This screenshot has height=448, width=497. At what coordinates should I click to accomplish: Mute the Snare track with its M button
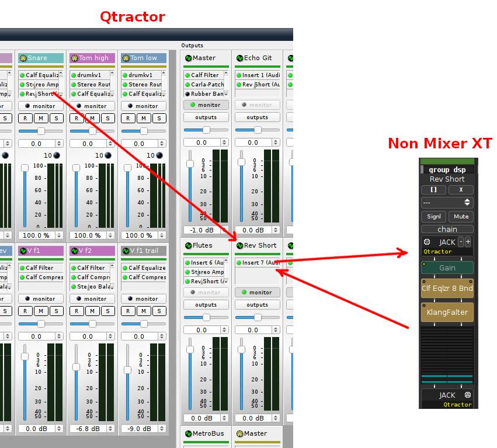click(x=41, y=118)
